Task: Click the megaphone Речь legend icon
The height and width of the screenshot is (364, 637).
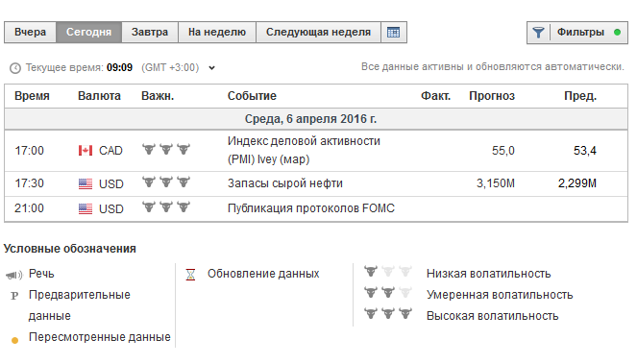Action: [x=14, y=276]
